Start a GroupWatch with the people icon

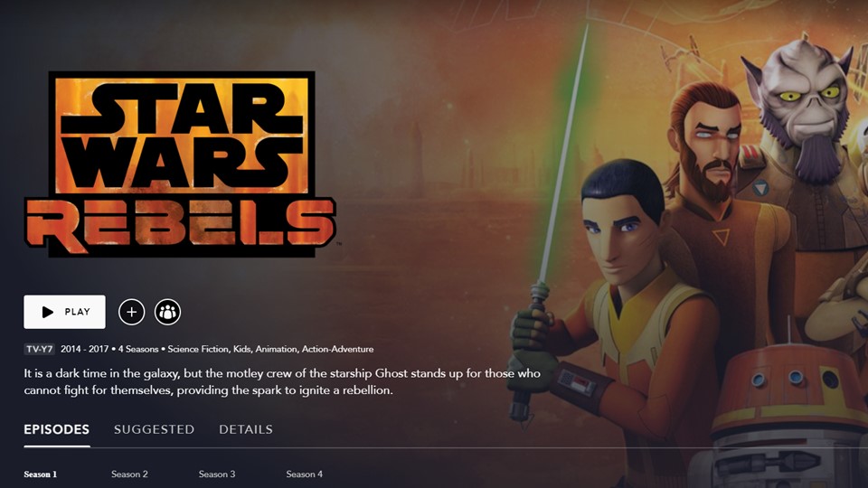pyautogui.click(x=168, y=312)
